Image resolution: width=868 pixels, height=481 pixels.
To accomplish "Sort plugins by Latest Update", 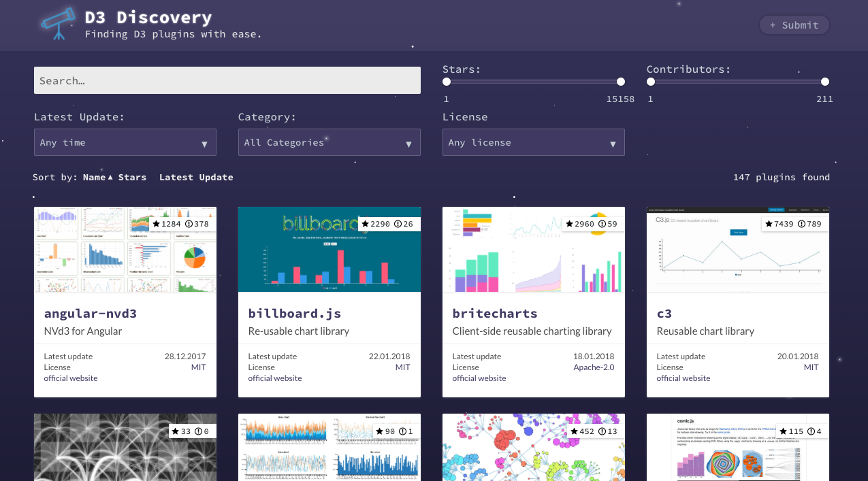I will coord(196,177).
